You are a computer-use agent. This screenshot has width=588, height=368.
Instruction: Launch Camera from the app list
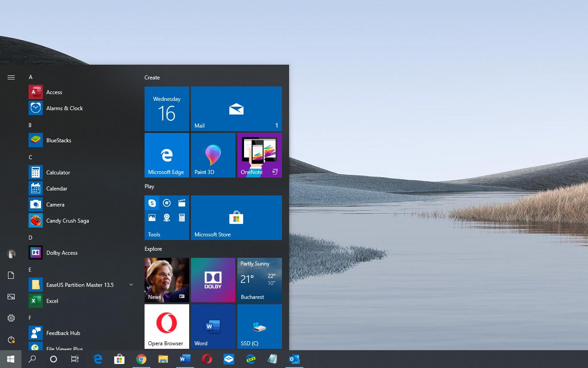click(82, 205)
